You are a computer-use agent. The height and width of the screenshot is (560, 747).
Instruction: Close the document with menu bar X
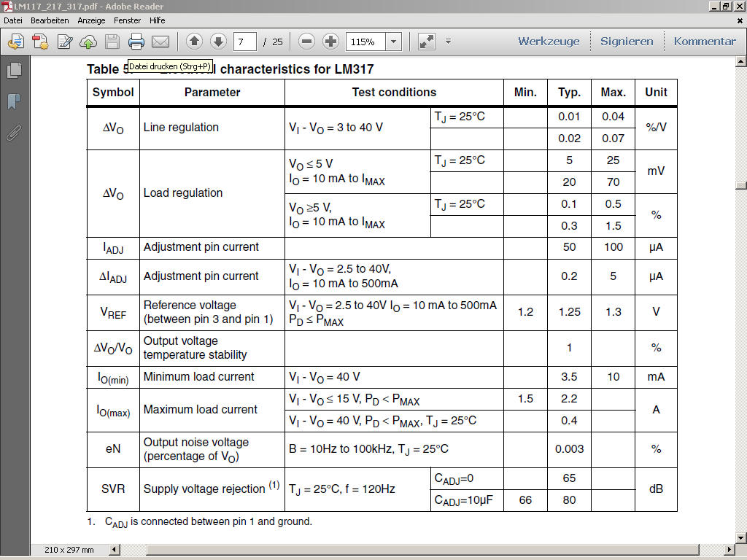[740, 20]
